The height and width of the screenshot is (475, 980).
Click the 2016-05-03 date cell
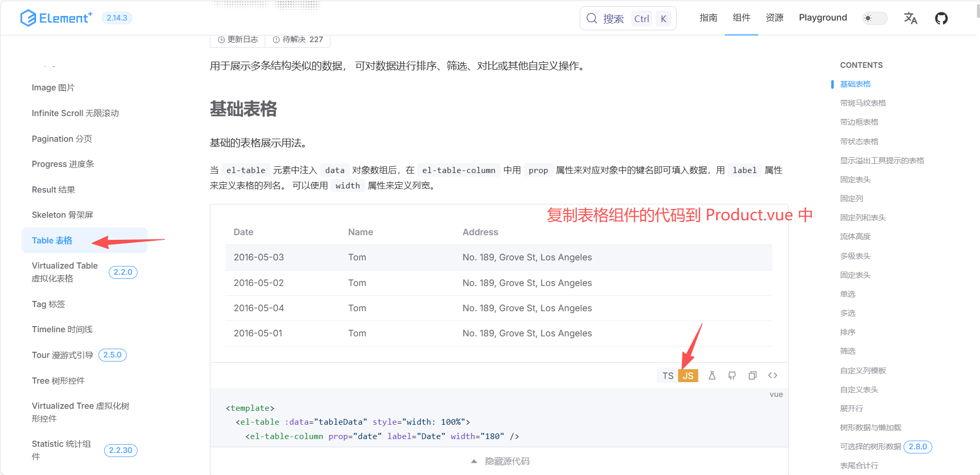point(259,257)
